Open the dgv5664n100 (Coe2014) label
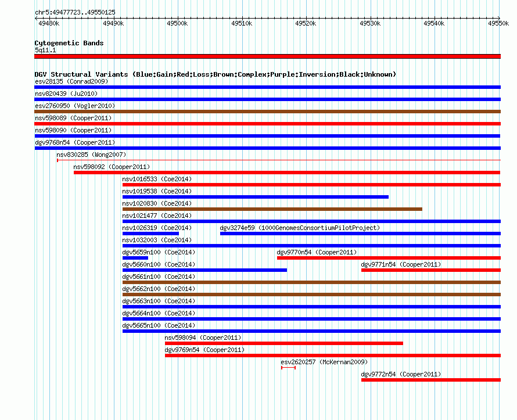The width and height of the screenshot is (517, 420). (x=159, y=313)
